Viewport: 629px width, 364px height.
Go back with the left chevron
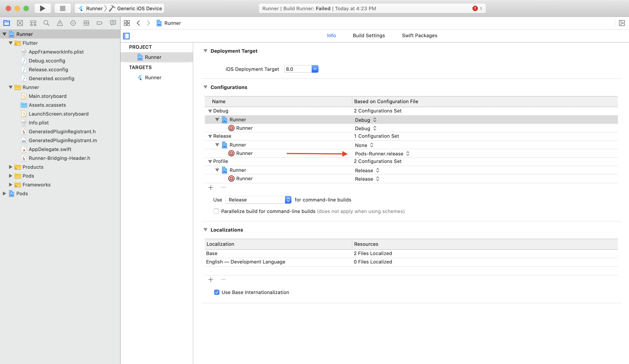[x=138, y=23]
